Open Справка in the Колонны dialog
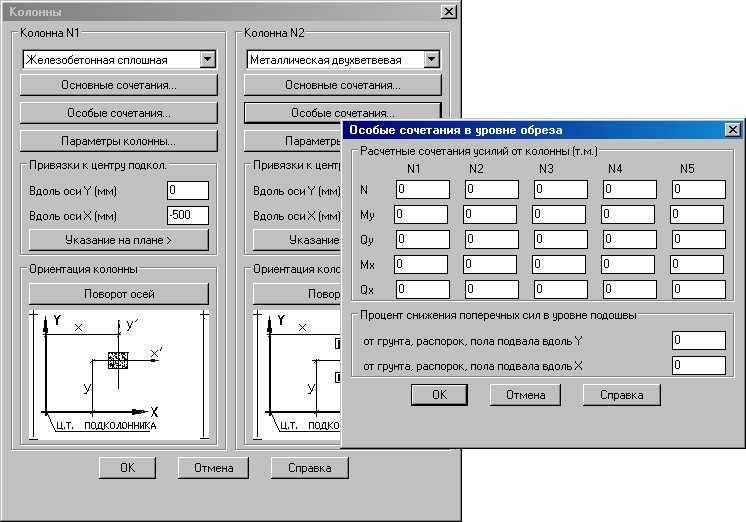746x522 pixels. pos(310,468)
